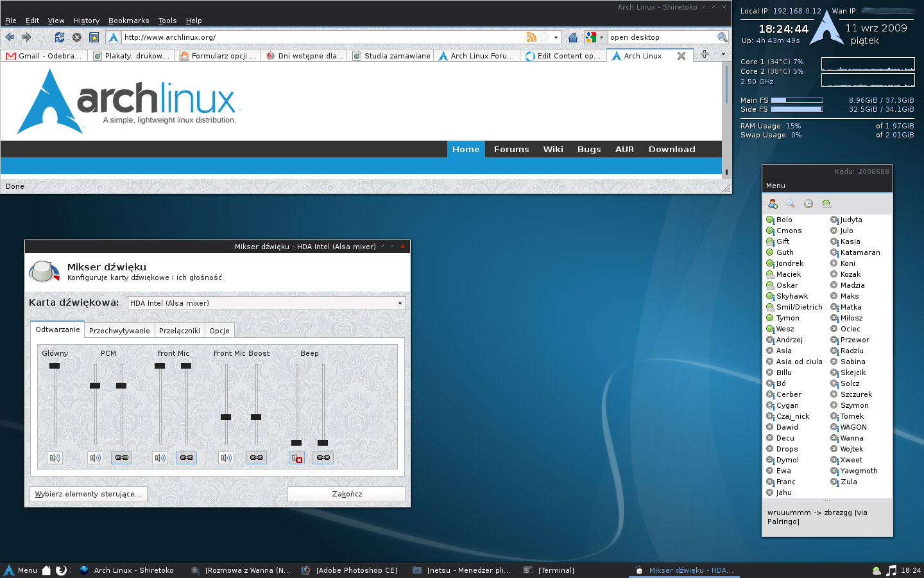This screenshot has width=924, height=578.
Task: Switch to the Studia zamawiane tab
Action: click(x=391, y=56)
